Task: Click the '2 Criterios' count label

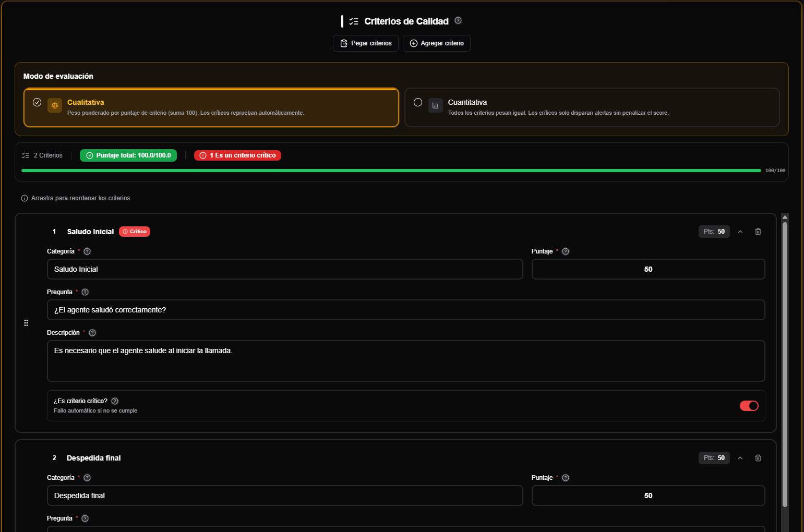Action: click(x=48, y=155)
